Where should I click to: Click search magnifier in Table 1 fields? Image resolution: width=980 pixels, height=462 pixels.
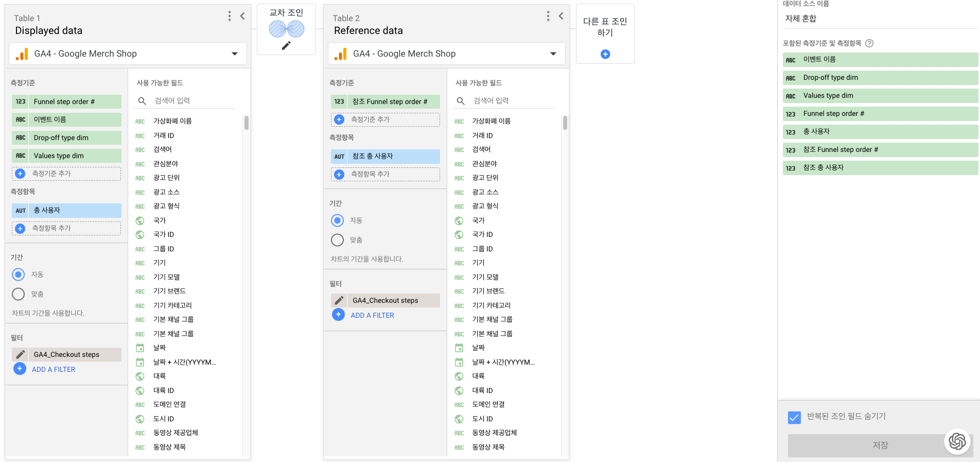tap(142, 101)
